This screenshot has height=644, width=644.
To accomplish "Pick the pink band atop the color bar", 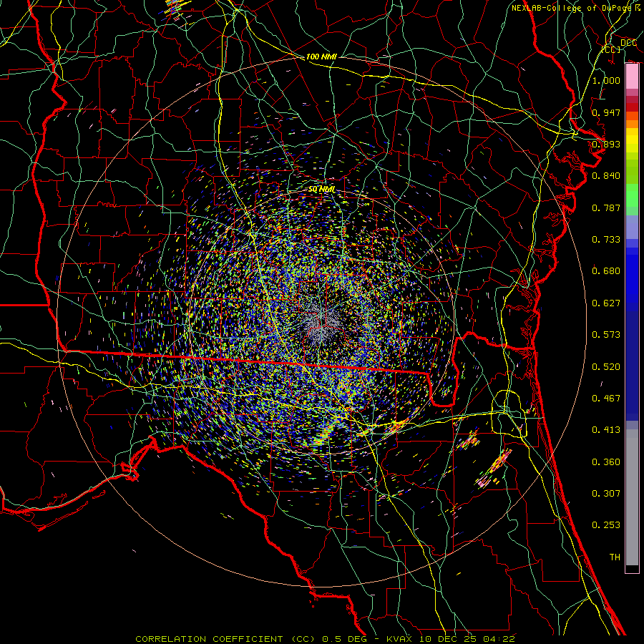I will pyautogui.click(x=632, y=77).
